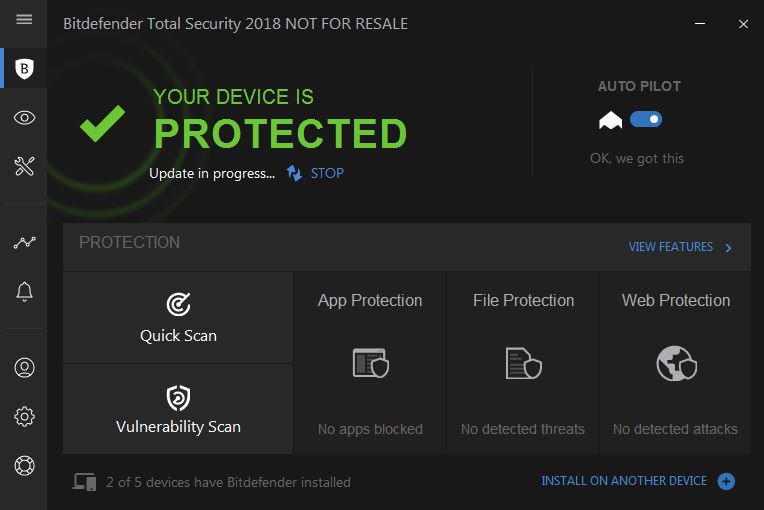Click the blue plus circle icon
This screenshot has width=764, height=510.
[726, 481]
